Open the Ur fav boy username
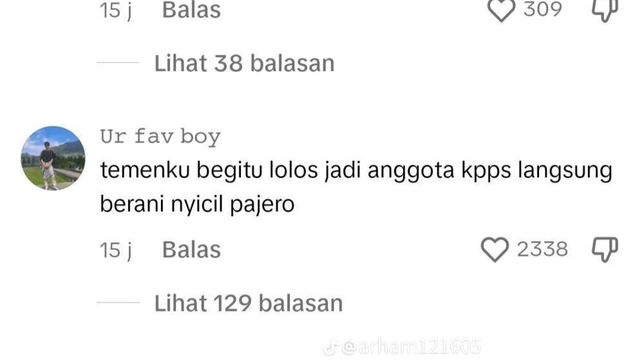This screenshot has width=644, height=363. [x=160, y=137]
